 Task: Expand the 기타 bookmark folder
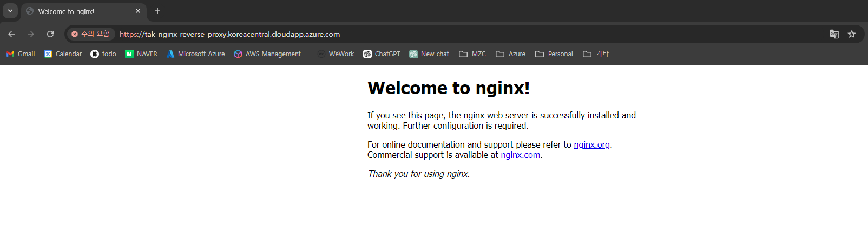(x=596, y=54)
